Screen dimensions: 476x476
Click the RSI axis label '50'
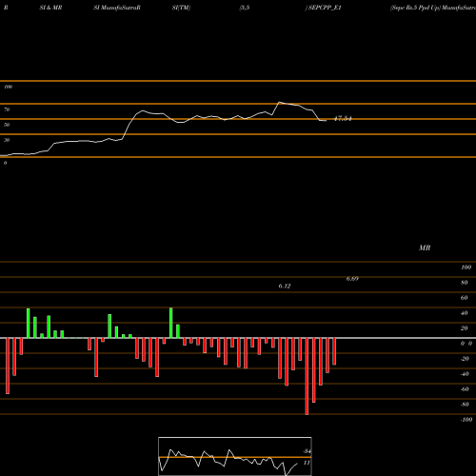(x=7, y=125)
